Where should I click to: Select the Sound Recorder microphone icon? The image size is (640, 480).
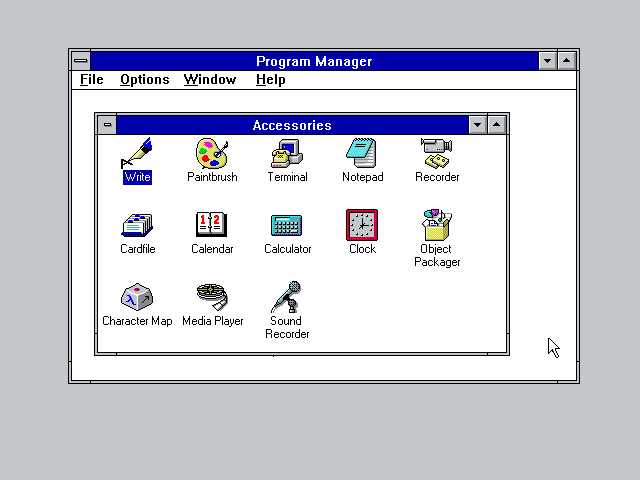click(x=287, y=298)
